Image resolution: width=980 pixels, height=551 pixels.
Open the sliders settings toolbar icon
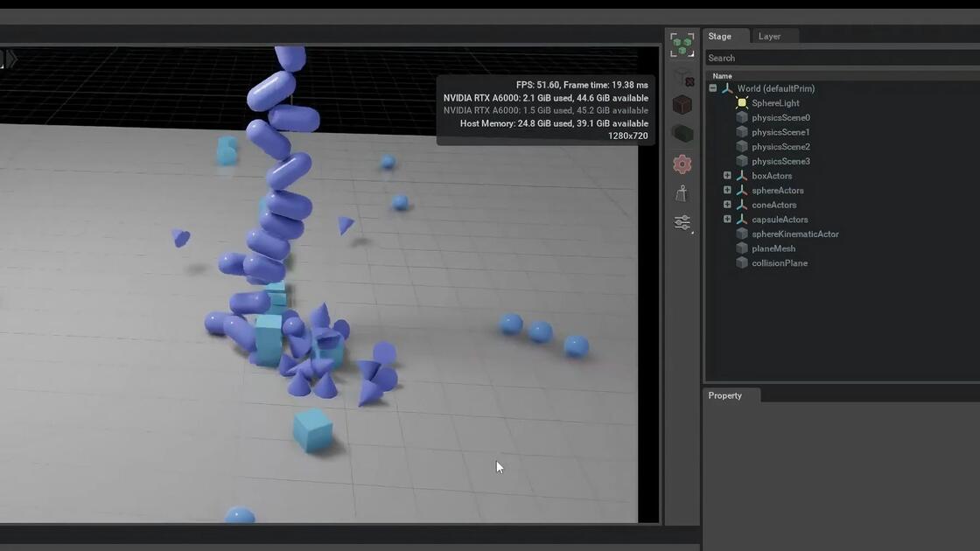click(682, 223)
